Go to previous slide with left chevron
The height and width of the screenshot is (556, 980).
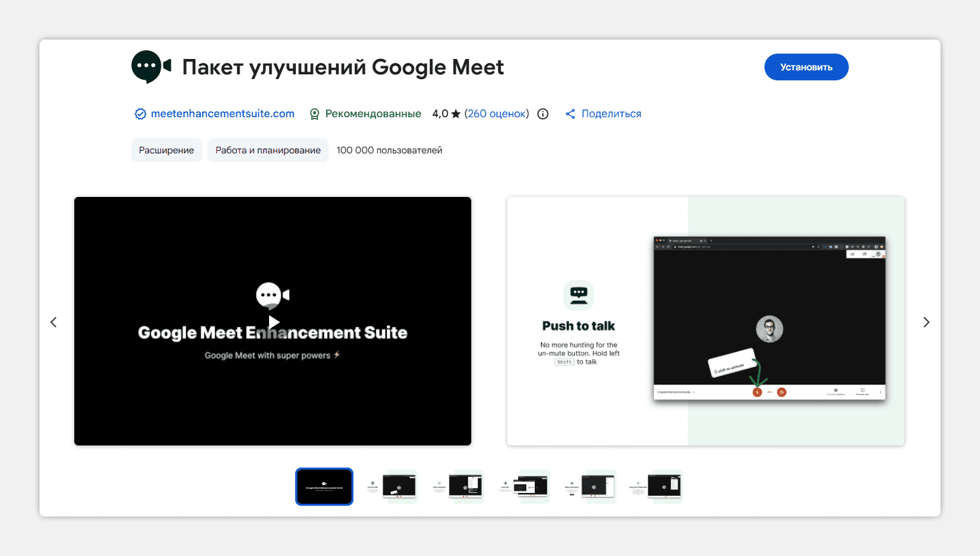54,322
